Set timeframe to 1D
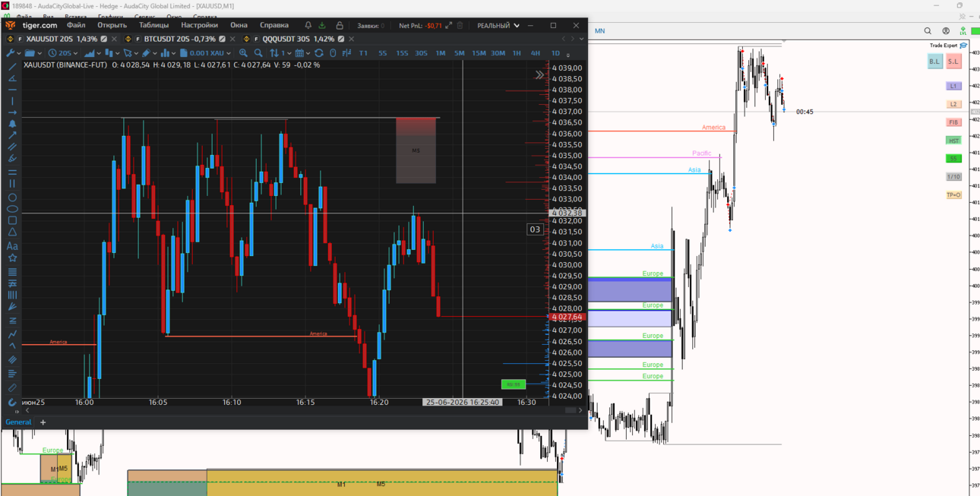The height and width of the screenshot is (496, 980). (555, 53)
